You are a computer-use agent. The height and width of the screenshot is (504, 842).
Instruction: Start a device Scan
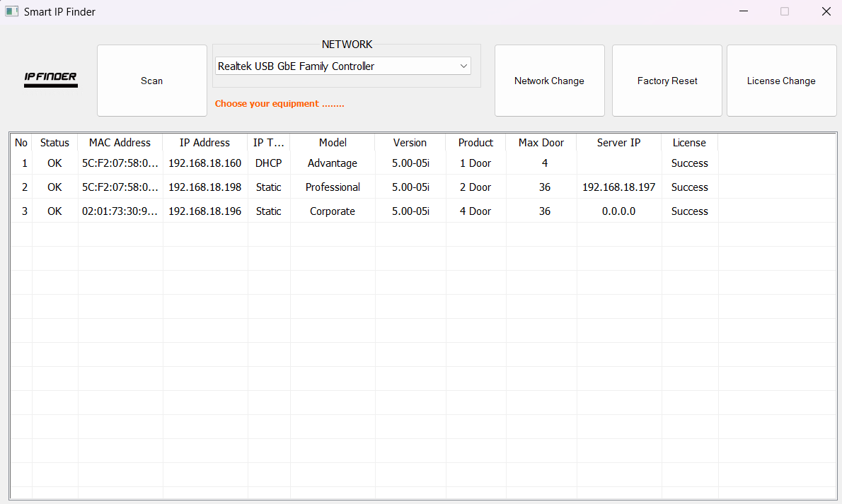pyautogui.click(x=151, y=80)
